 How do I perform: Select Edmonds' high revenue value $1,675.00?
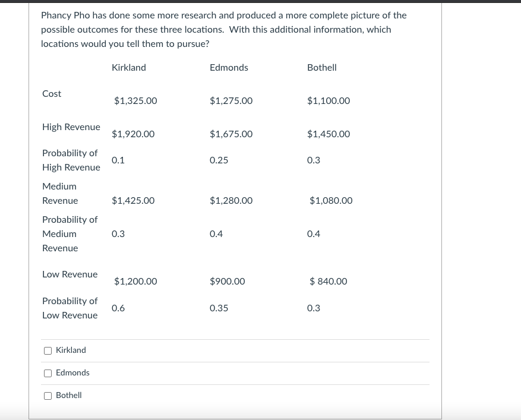[230, 134]
